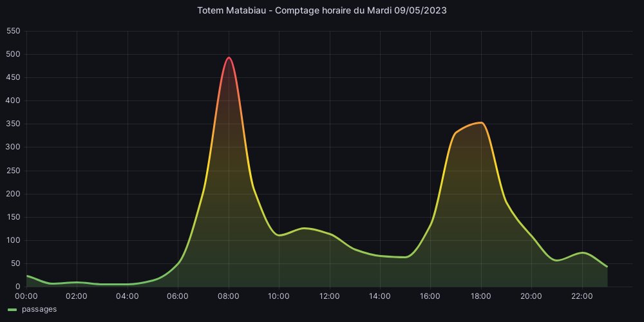This screenshot has height=322, width=644.
Task: Click the 00:00 x-axis label
Action: point(26,296)
